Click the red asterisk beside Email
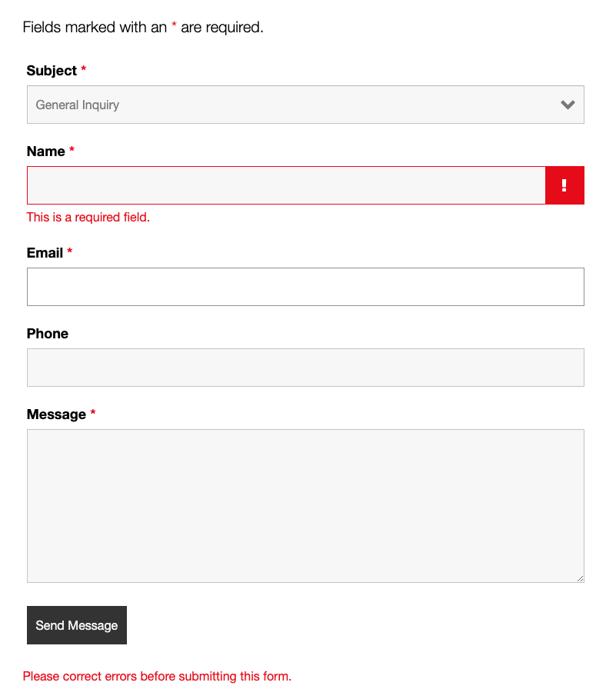Screen dimensions: 616x699 coord(69,251)
